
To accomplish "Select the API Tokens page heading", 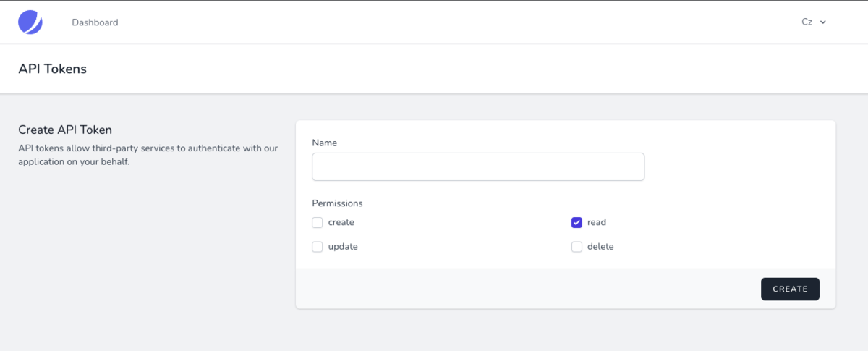I will coord(52,69).
